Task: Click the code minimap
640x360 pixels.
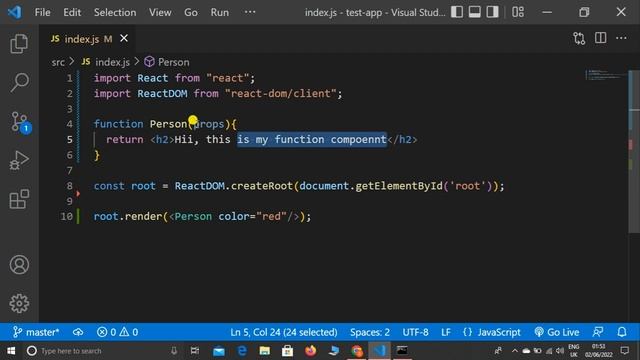Action: coord(607,75)
